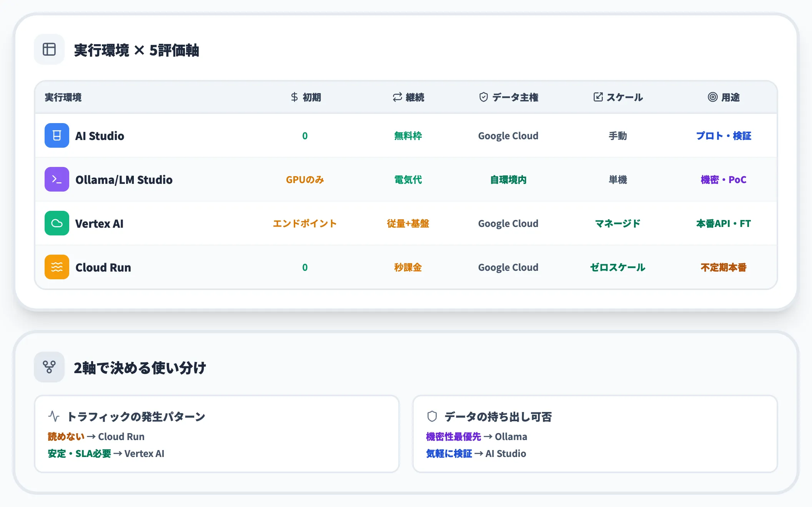Viewport: 812px width, 507px height.
Task: Click the shield check icon in データ主権 header
Action: 483,97
